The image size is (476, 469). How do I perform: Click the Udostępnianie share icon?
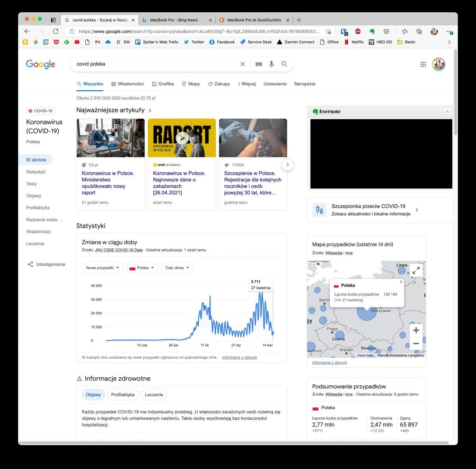pyautogui.click(x=31, y=264)
